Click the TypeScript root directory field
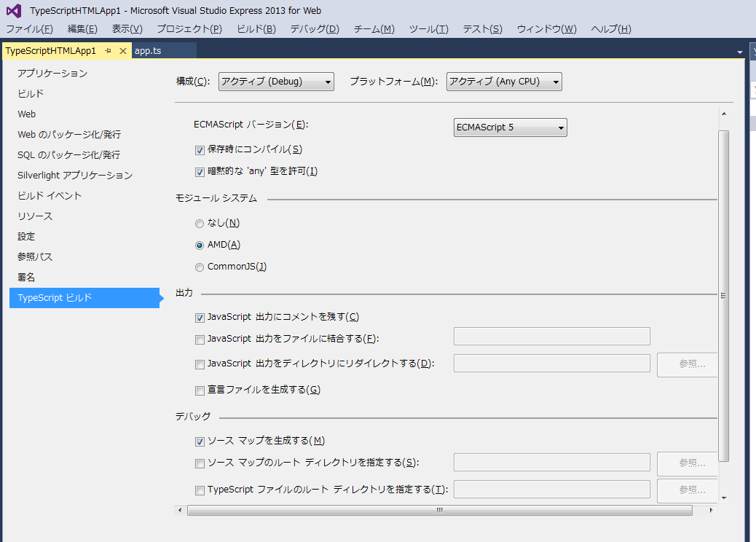 pyautogui.click(x=551, y=489)
